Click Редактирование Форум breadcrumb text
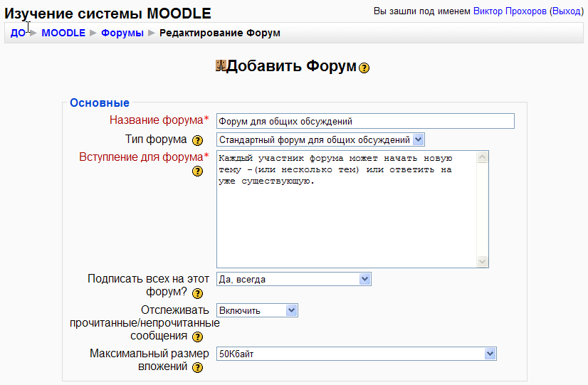The width and height of the screenshot is (588, 385). pyautogui.click(x=220, y=33)
